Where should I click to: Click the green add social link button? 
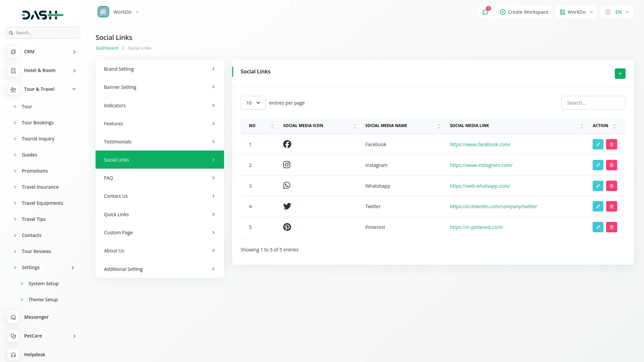click(620, 73)
